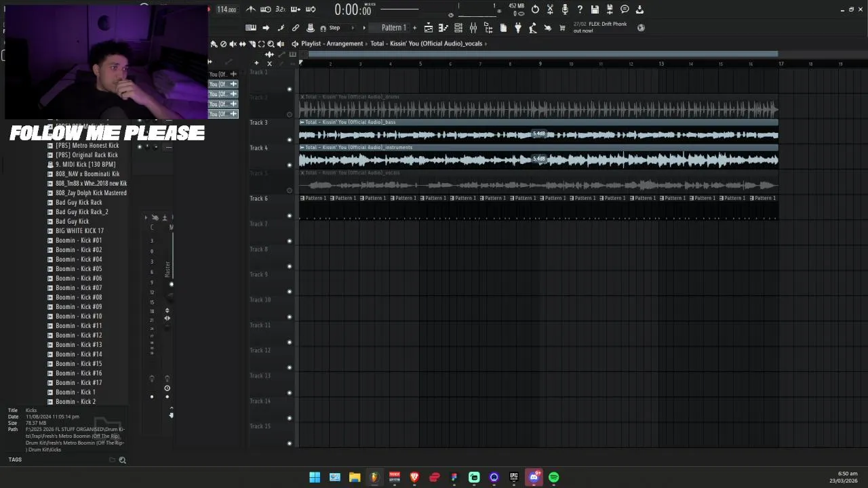Mute Track 10 via its mute dot
Image resolution: width=868 pixels, height=488 pixels.
(x=290, y=317)
